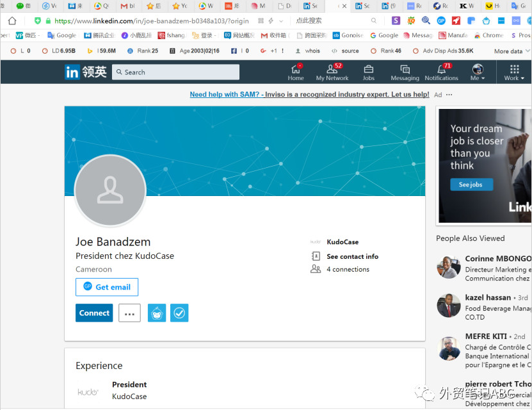
Task: Expand the Work apps dropdown
Action: pyautogui.click(x=514, y=72)
